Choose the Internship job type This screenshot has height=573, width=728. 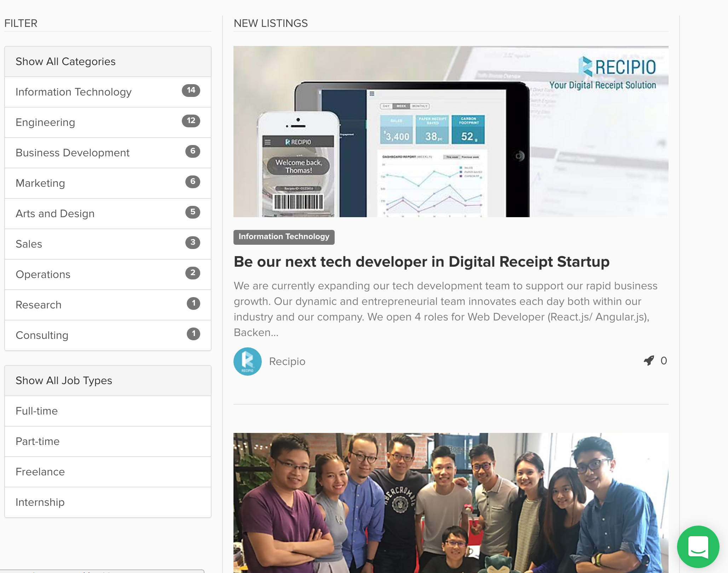click(x=40, y=502)
